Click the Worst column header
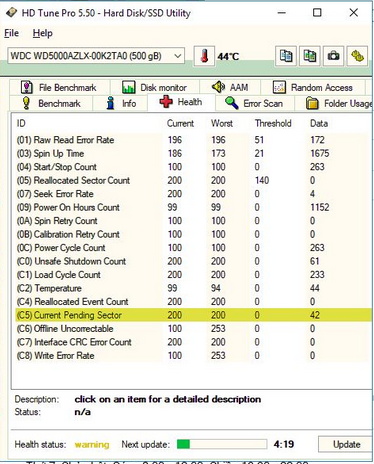Screen dimensions: 374x464 pyautogui.click(x=222, y=123)
